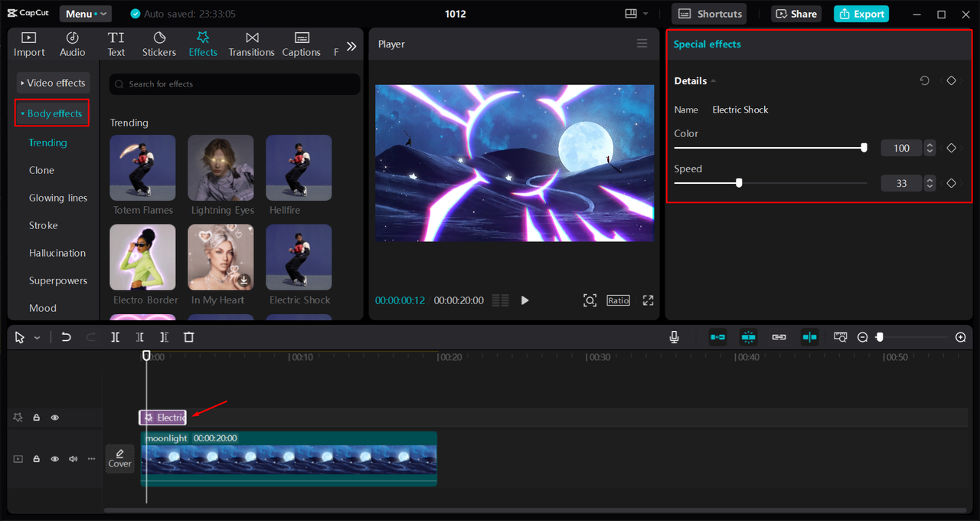Zoom in the timeline

tap(961, 337)
